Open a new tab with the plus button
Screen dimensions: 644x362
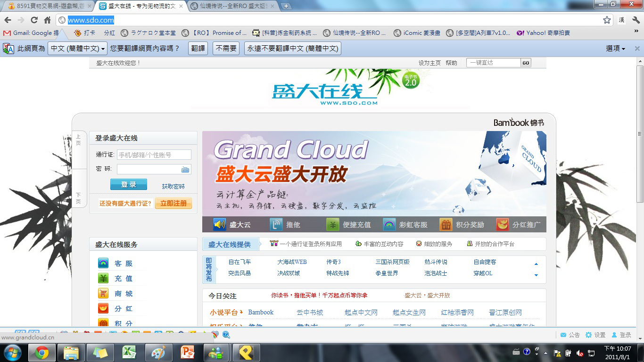pos(286,6)
